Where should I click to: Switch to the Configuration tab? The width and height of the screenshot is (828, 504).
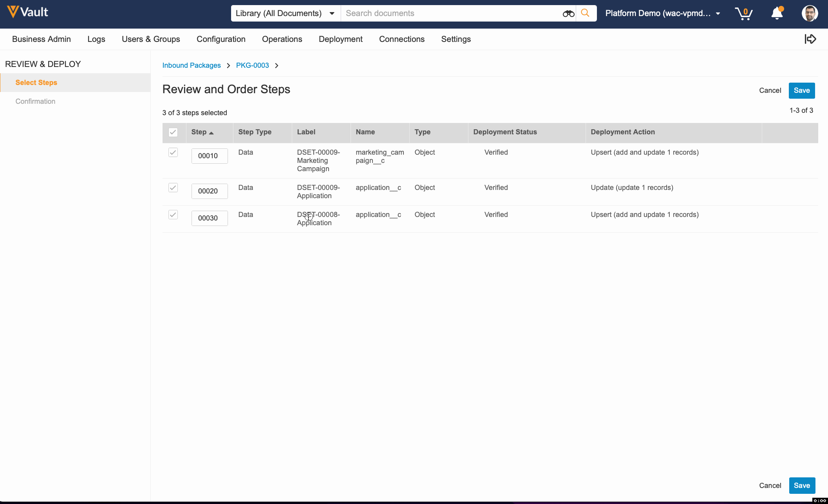tap(221, 39)
